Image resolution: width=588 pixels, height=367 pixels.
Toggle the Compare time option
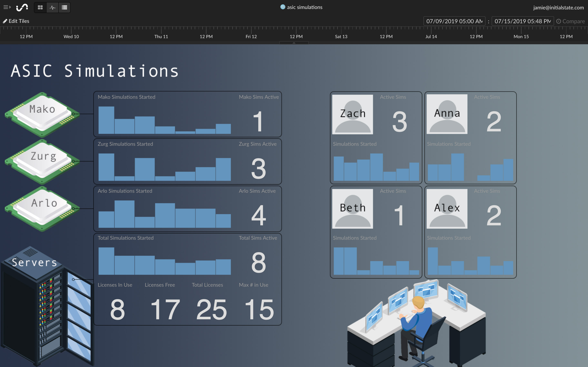570,21
